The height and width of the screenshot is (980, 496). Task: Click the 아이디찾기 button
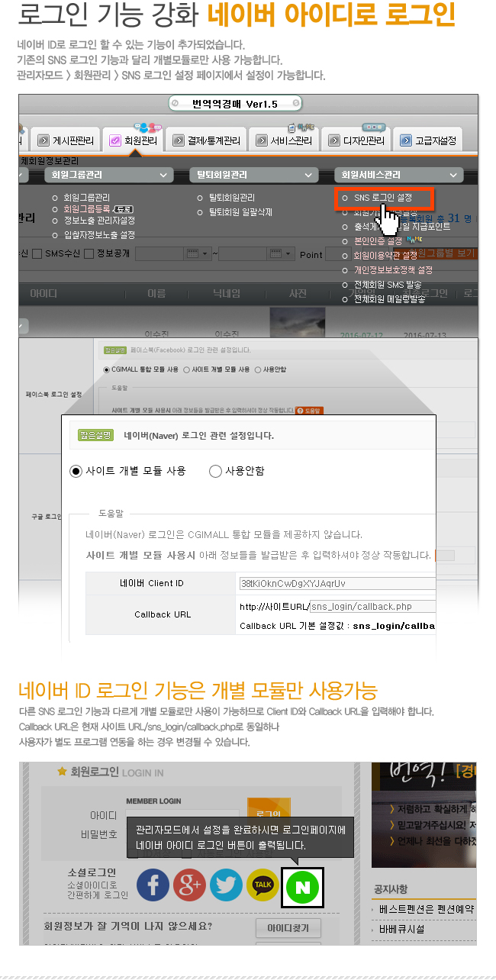point(288,928)
